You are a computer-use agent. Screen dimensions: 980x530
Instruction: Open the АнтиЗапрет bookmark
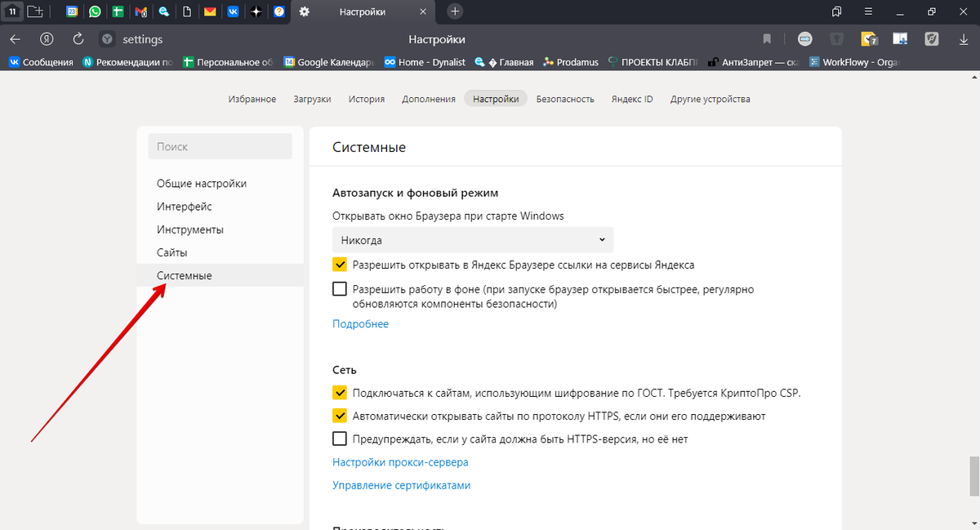(753, 62)
